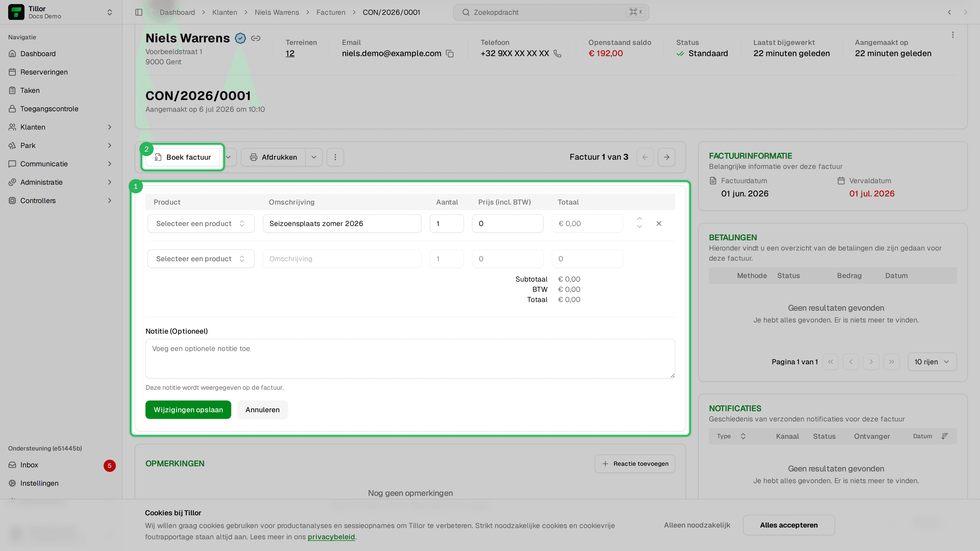
Task: Click the Dashboard breadcrumb
Action: click(x=177, y=12)
